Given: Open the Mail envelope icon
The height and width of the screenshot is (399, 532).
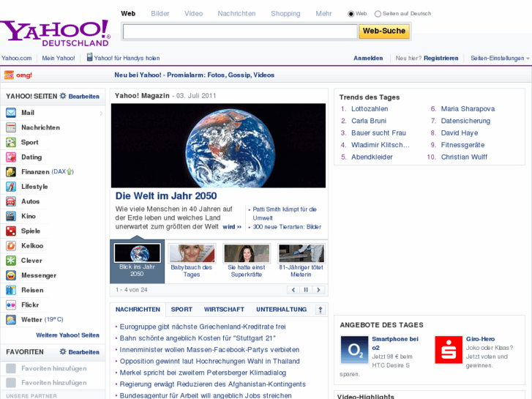Looking at the screenshot, I should tap(11, 113).
